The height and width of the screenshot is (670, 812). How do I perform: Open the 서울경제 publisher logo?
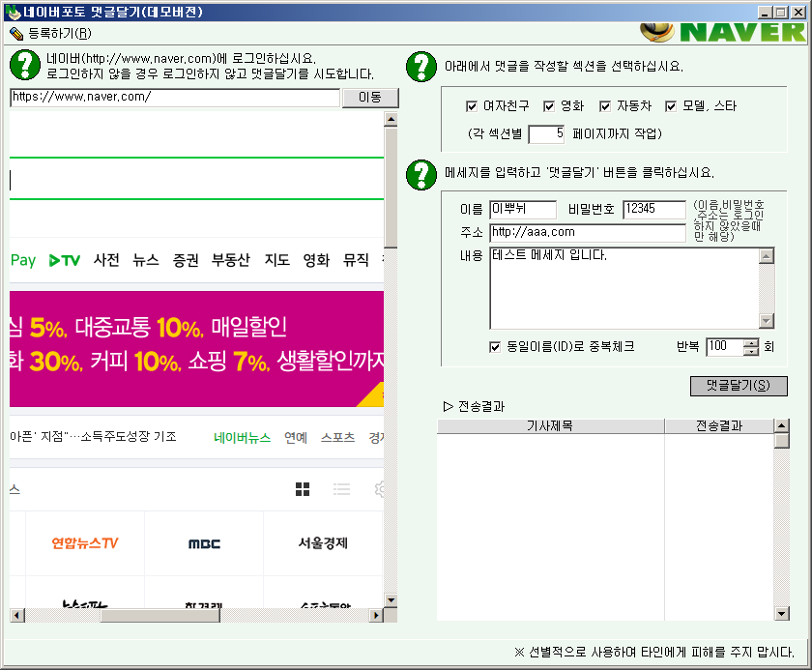tap(323, 543)
